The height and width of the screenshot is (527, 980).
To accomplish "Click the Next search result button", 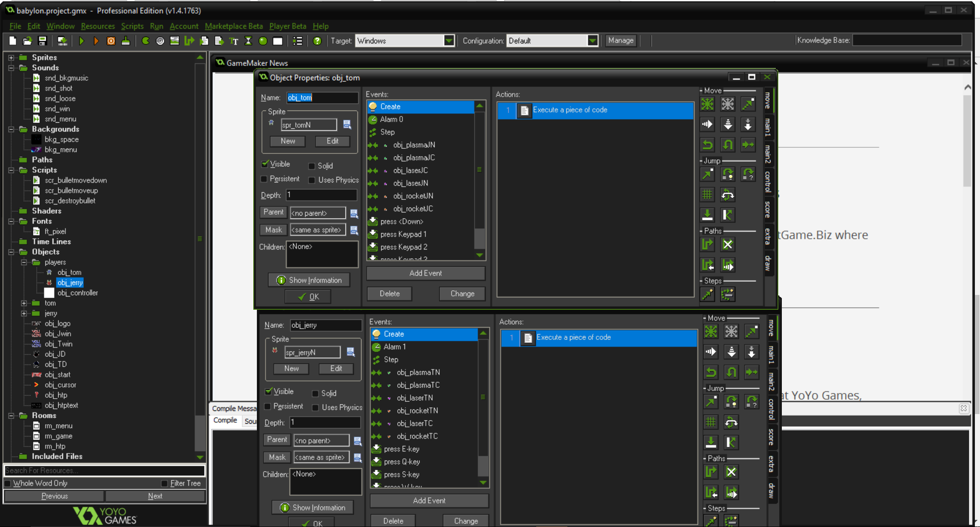I will tap(155, 496).
